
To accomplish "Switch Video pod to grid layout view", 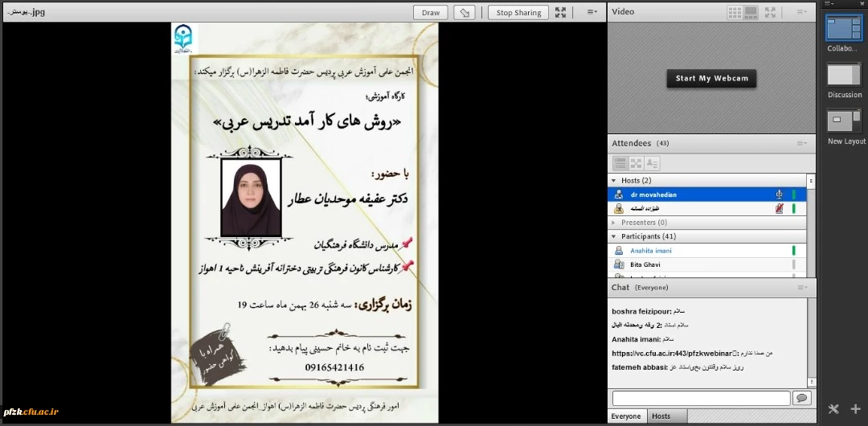I will point(735,12).
